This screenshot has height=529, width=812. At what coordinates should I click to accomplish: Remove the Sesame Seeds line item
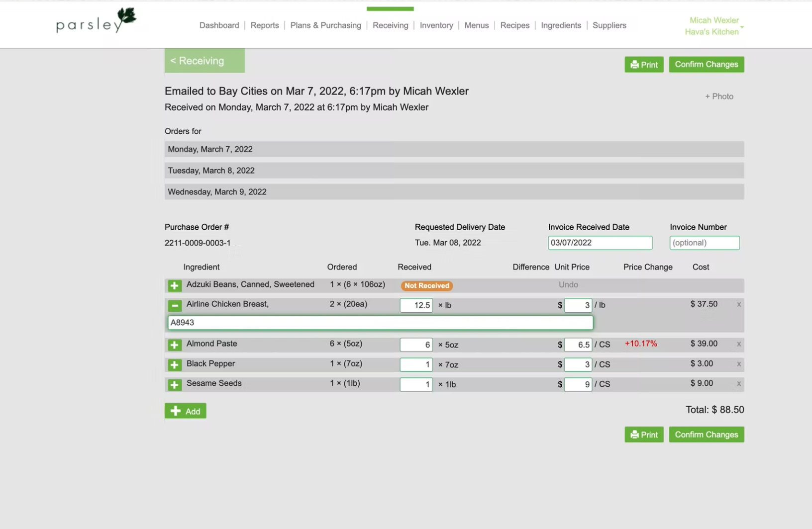[x=739, y=384]
